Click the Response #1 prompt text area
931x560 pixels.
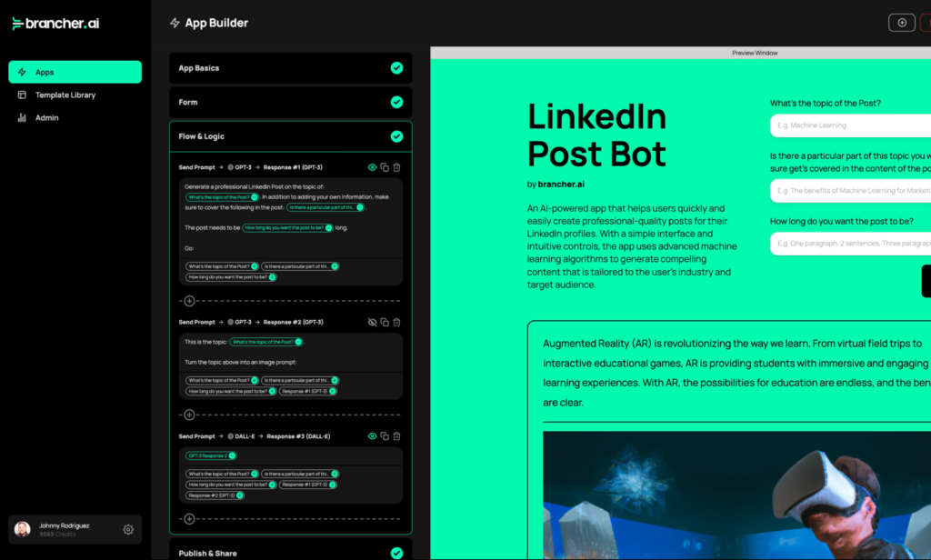click(x=291, y=218)
